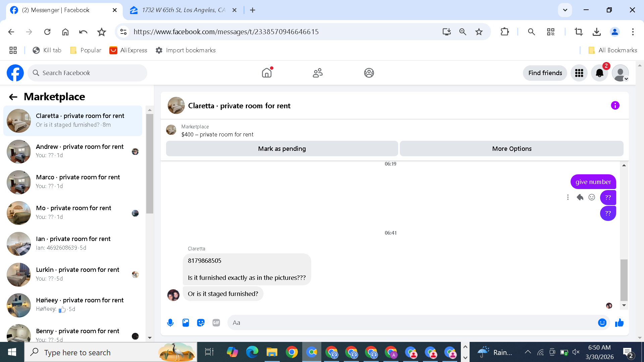
Task: Click Mark as pending button
Action: 282,148
